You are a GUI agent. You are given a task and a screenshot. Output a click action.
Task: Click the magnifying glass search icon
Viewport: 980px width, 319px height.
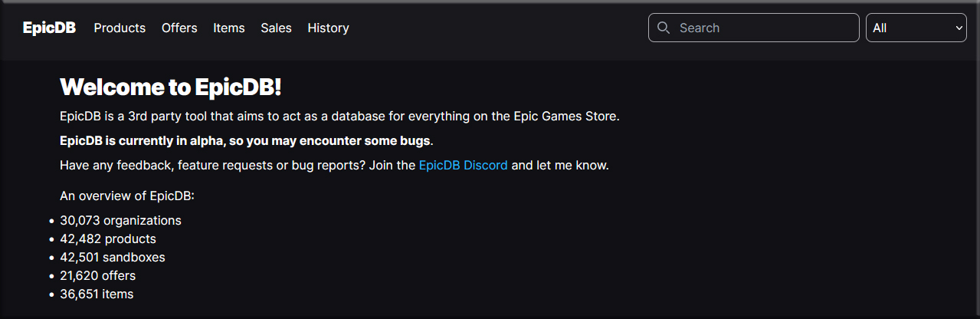tap(664, 28)
